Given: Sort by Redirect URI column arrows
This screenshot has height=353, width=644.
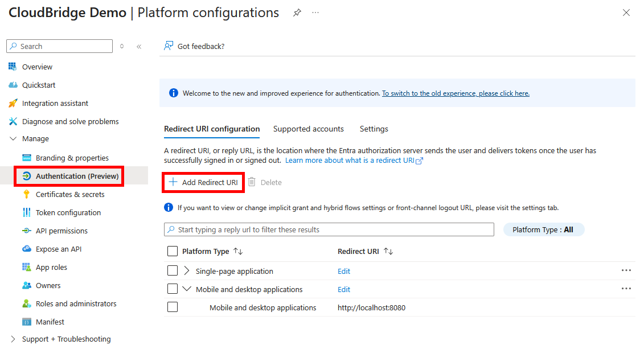Looking at the screenshot, I should pos(388,251).
